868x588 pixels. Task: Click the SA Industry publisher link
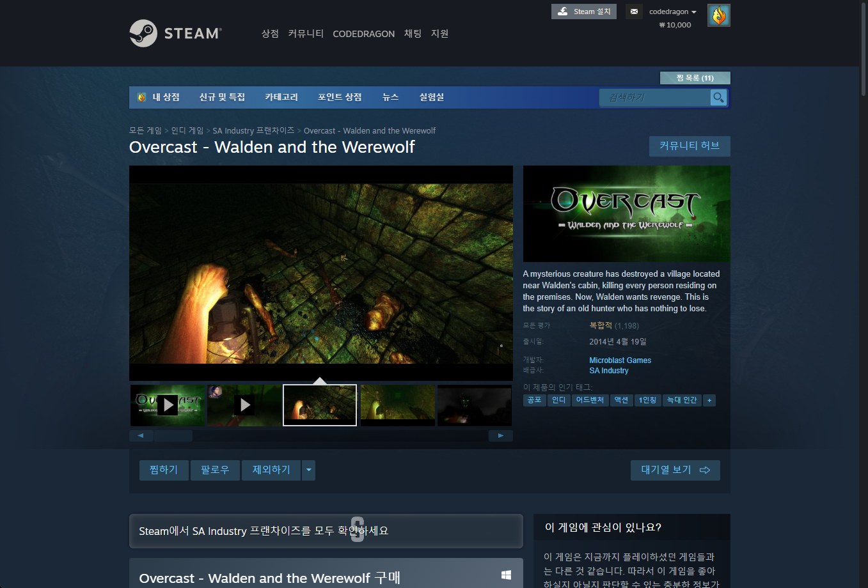pyautogui.click(x=609, y=371)
